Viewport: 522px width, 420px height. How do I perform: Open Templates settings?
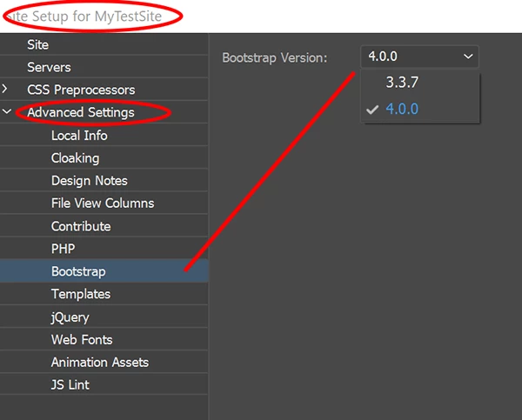point(104,294)
